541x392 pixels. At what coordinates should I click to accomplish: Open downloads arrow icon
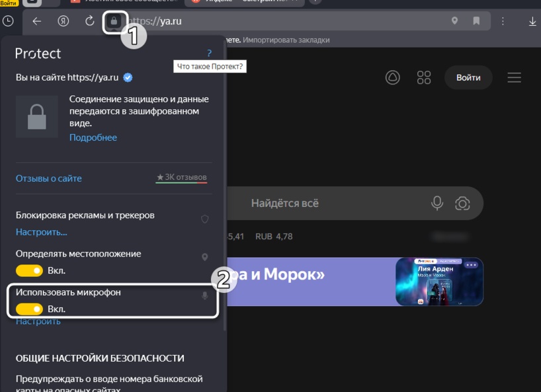point(532,21)
